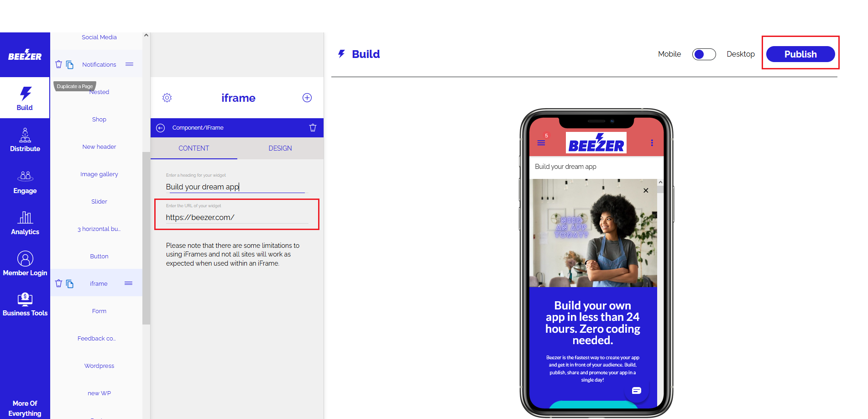Open iframe page settings gear
Viewport: 868px width, 419px height.
pyautogui.click(x=167, y=98)
